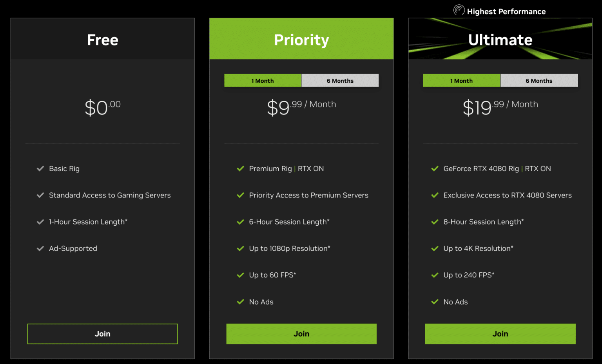Click the checkmark next to Ad-Supported
The width and height of the screenshot is (602, 364).
click(x=40, y=248)
